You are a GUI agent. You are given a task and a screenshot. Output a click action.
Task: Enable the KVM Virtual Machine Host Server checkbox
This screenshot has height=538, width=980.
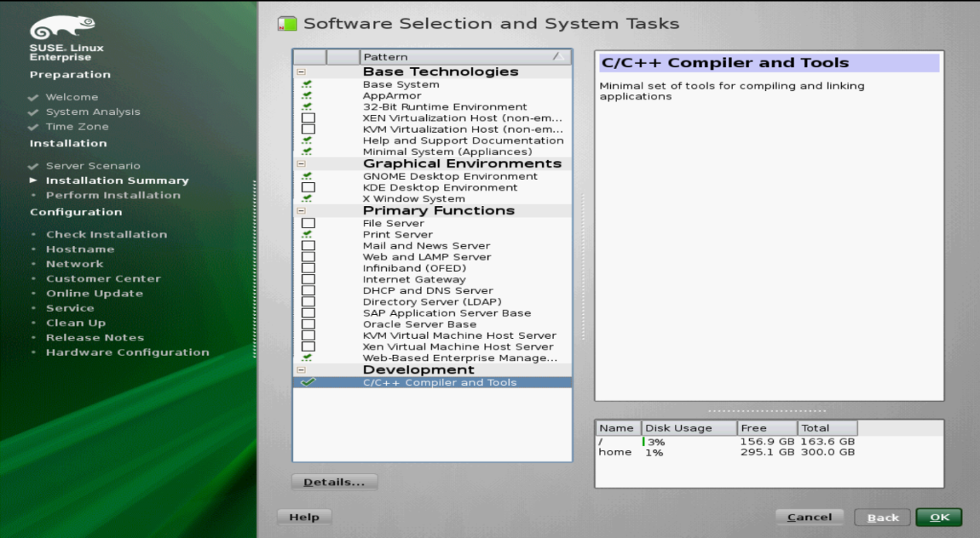point(308,336)
